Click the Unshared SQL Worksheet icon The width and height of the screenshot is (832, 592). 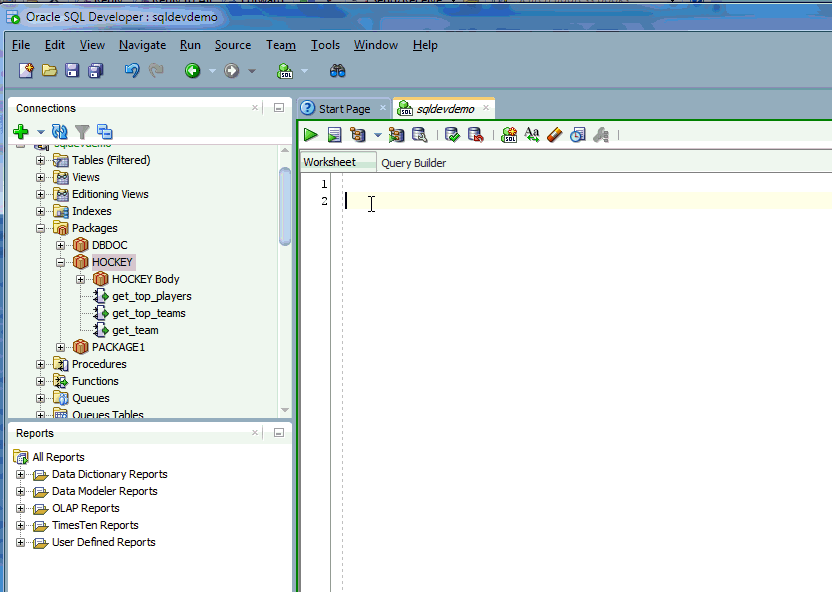point(509,135)
